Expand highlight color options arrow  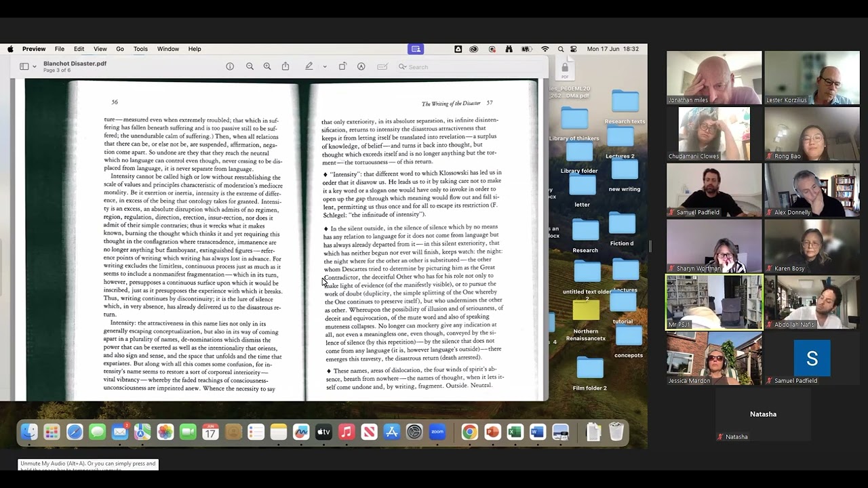point(325,66)
